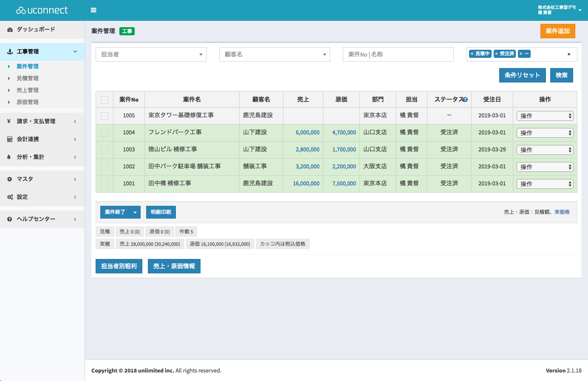
Task: Clear all status filter tags
Action: pos(569,54)
